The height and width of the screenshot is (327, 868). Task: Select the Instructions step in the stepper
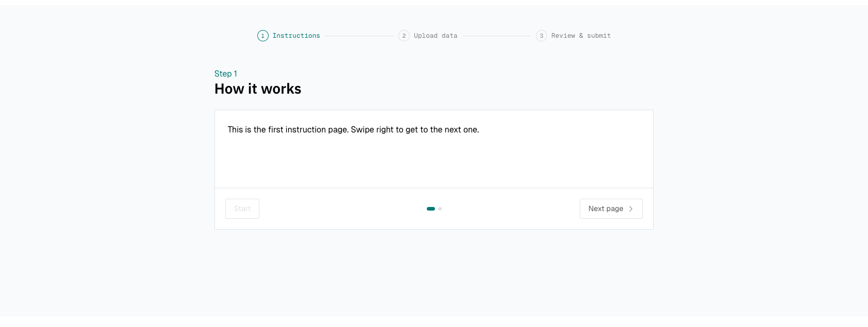[289, 36]
